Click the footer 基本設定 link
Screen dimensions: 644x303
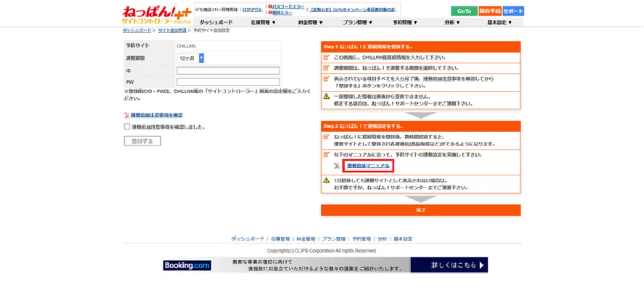tap(403, 239)
